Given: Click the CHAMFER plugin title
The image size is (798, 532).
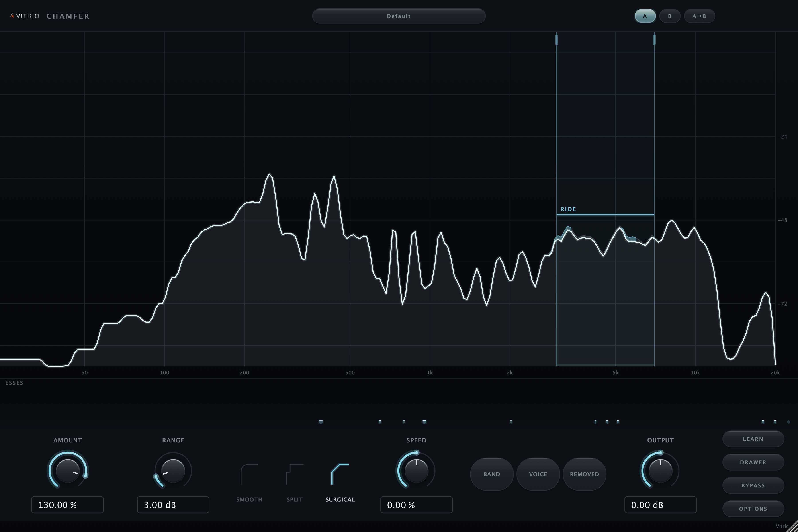Looking at the screenshot, I should tap(68, 16).
